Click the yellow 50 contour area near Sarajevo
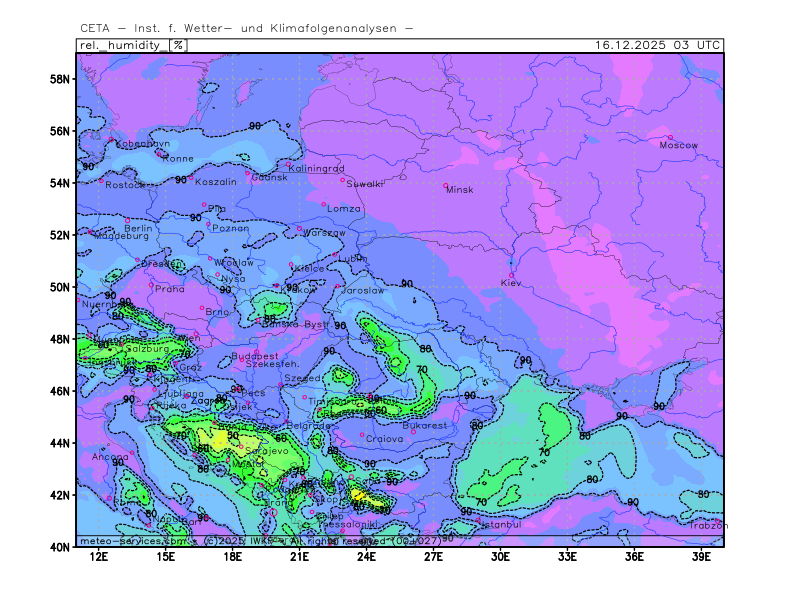 point(220,438)
